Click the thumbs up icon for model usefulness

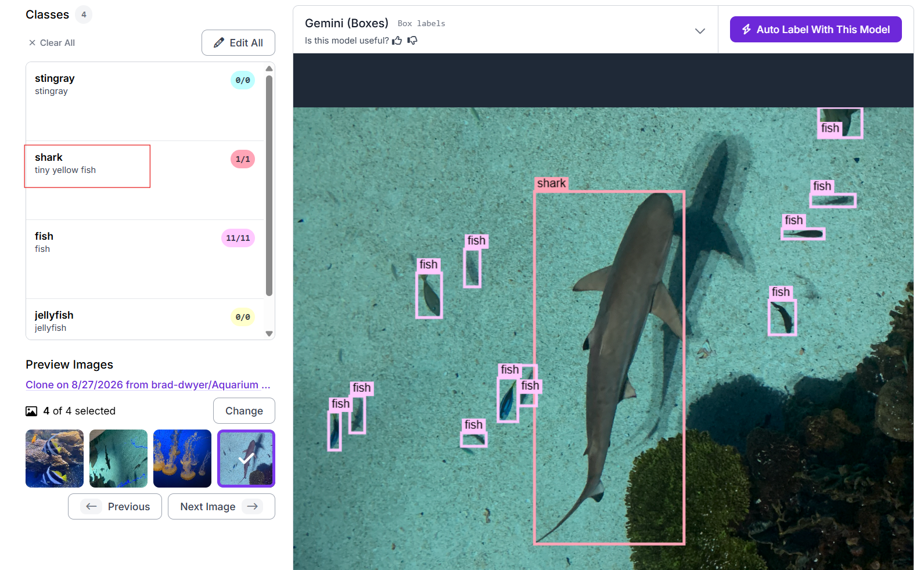point(397,41)
